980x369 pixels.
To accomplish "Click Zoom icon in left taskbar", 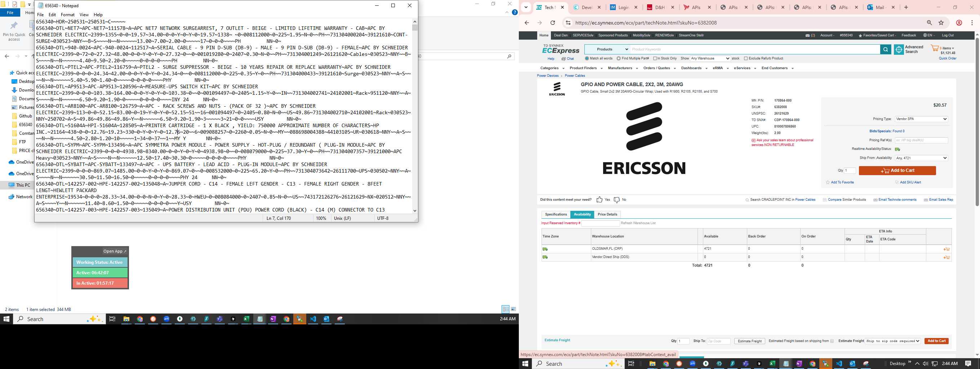I will [166, 319].
